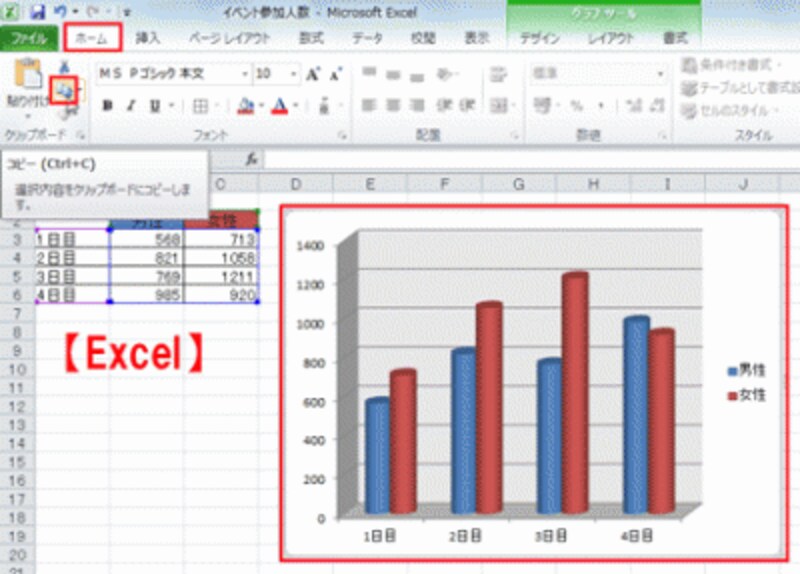Screen dimensions: 800x574
Task: Click the Increase Font Size icon
Action: pos(312,75)
